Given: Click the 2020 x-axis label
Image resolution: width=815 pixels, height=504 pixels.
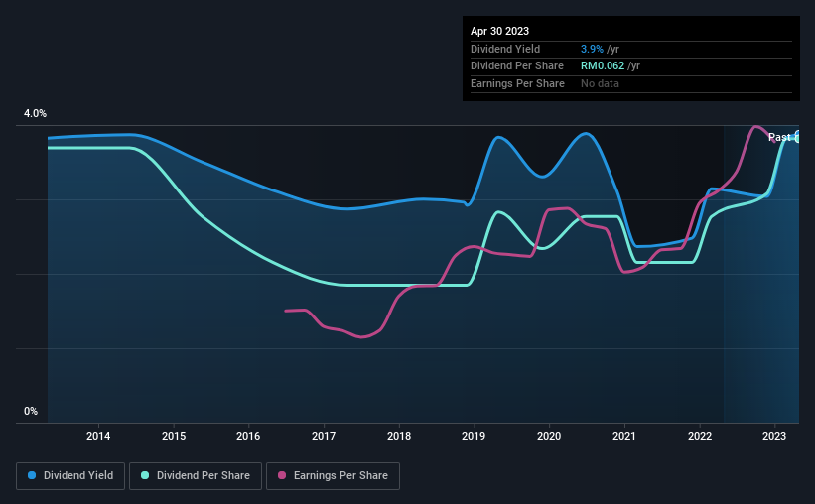Looking at the screenshot, I should 549,436.
